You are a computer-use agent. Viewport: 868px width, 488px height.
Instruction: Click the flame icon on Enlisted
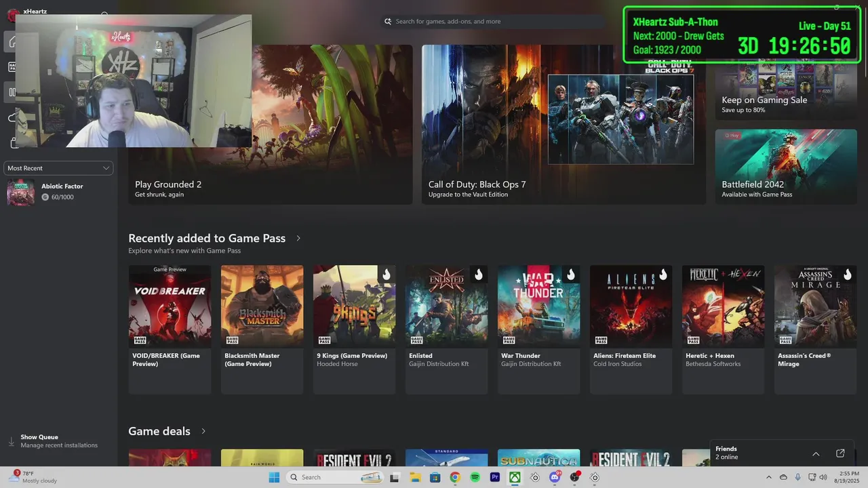479,274
